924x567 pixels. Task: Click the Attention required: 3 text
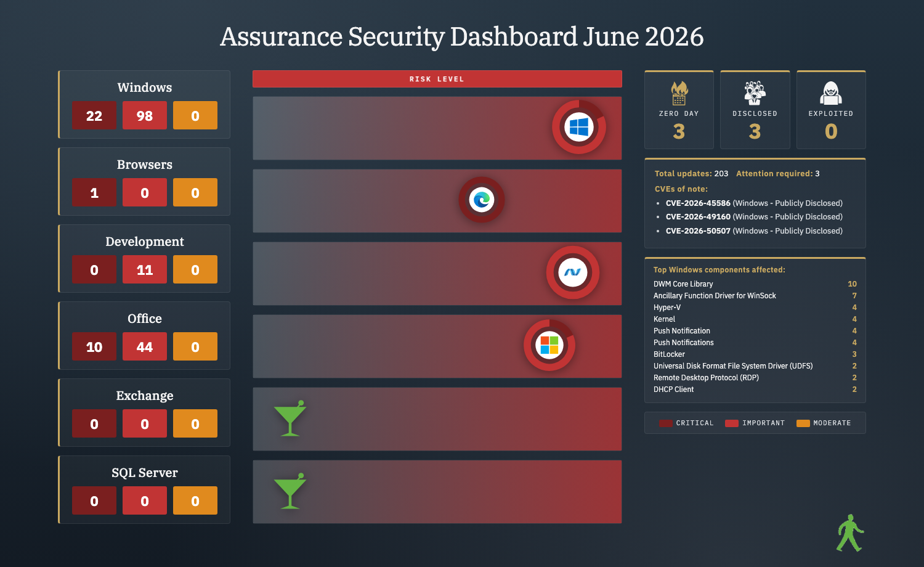pyautogui.click(x=778, y=174)
